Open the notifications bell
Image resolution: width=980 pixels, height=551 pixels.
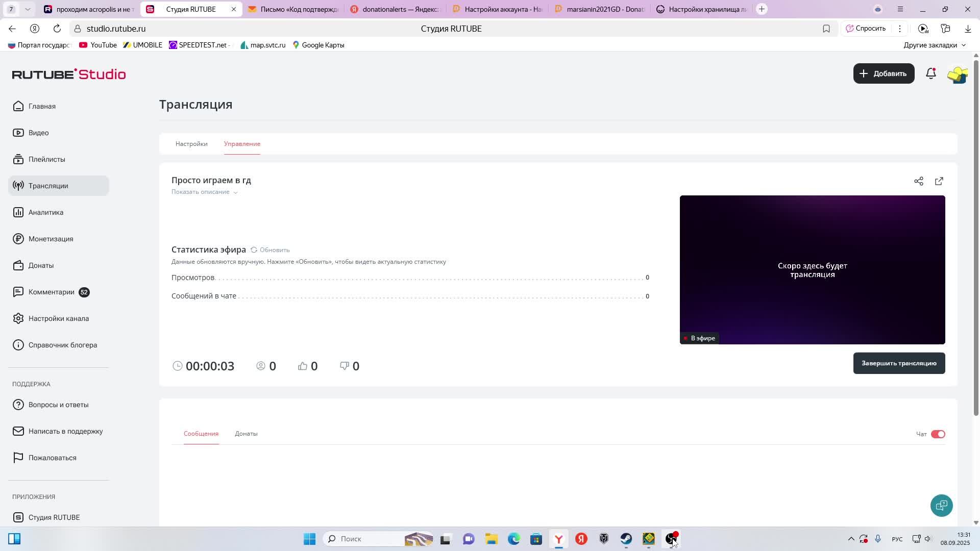point(930,73)
